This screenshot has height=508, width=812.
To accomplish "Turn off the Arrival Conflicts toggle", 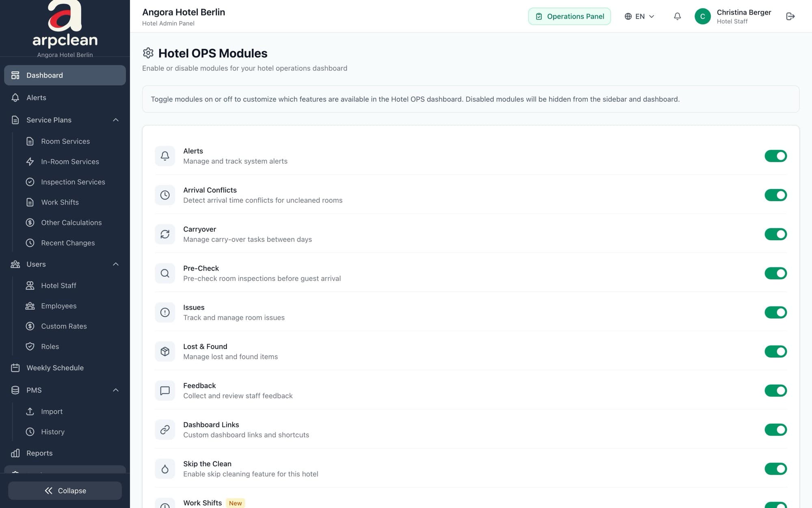I will pyautogui.click(x=775, y=195).
